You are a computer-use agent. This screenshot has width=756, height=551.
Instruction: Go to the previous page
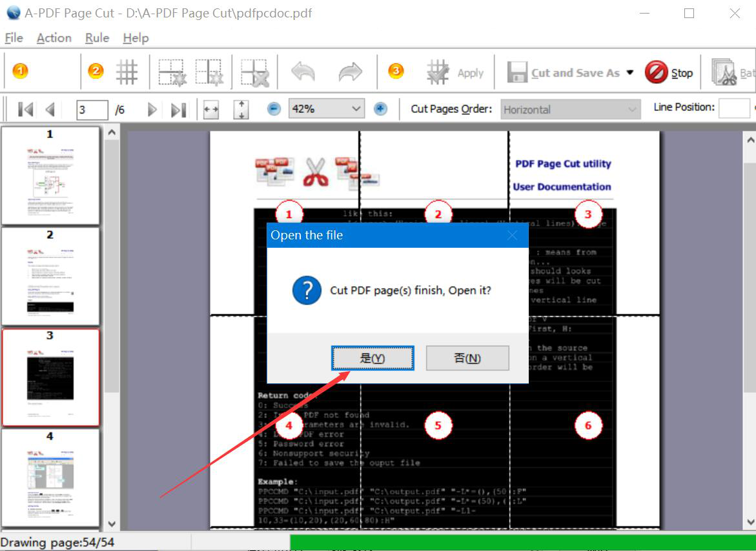pyautogui.click(x=50, y=110)
